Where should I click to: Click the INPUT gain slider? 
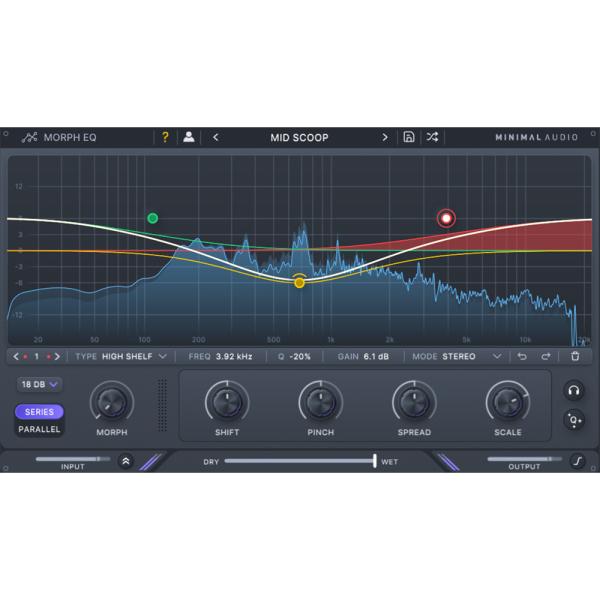coord(73,459)
